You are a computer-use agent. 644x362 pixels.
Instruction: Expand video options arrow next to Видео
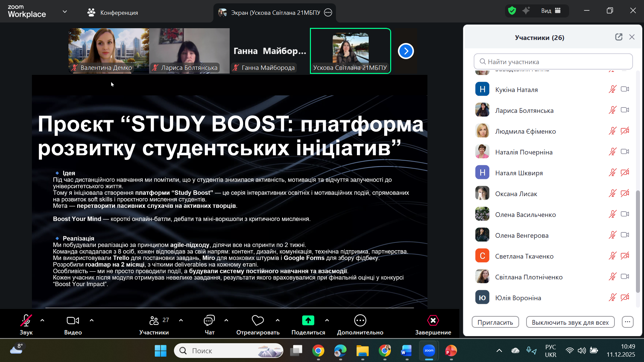click(92, 320)
